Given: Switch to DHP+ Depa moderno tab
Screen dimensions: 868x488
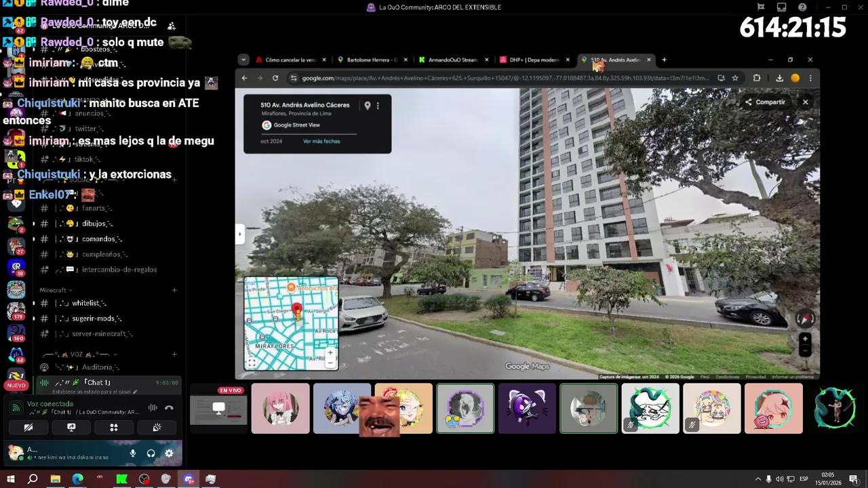Looking at the screenshot, I should 534,60.
